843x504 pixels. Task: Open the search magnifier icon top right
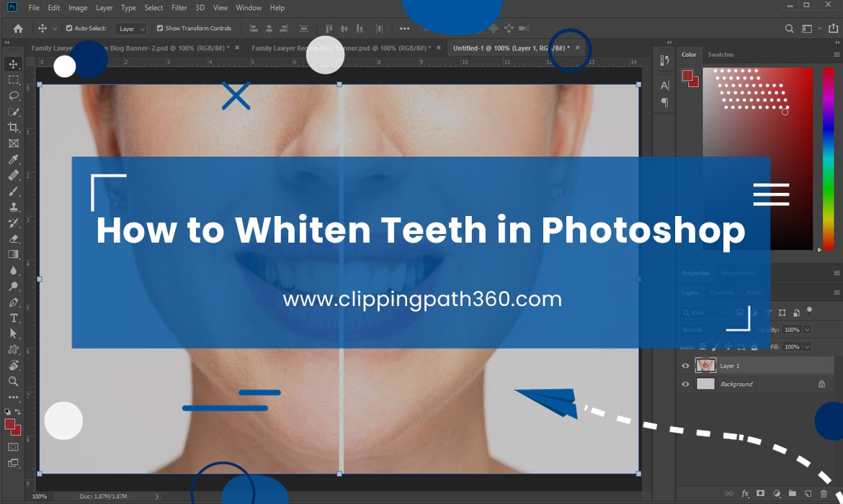point(789,29)
